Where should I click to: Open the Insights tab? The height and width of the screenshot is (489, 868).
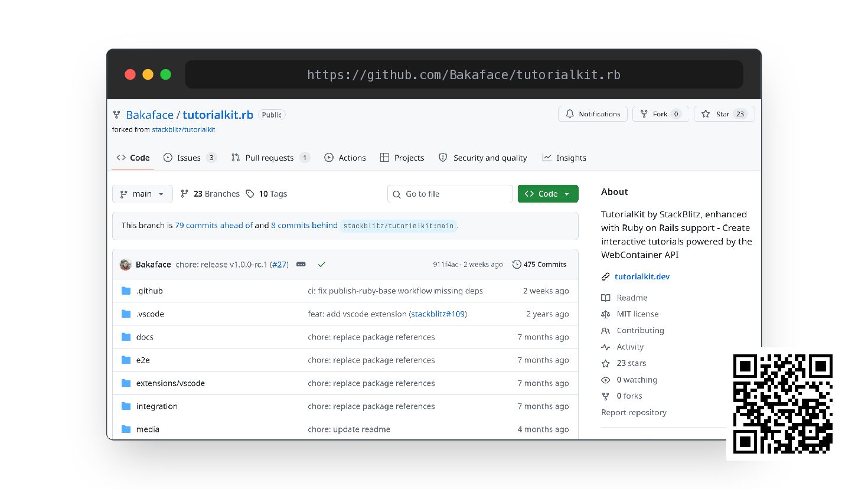pos(564,158)
